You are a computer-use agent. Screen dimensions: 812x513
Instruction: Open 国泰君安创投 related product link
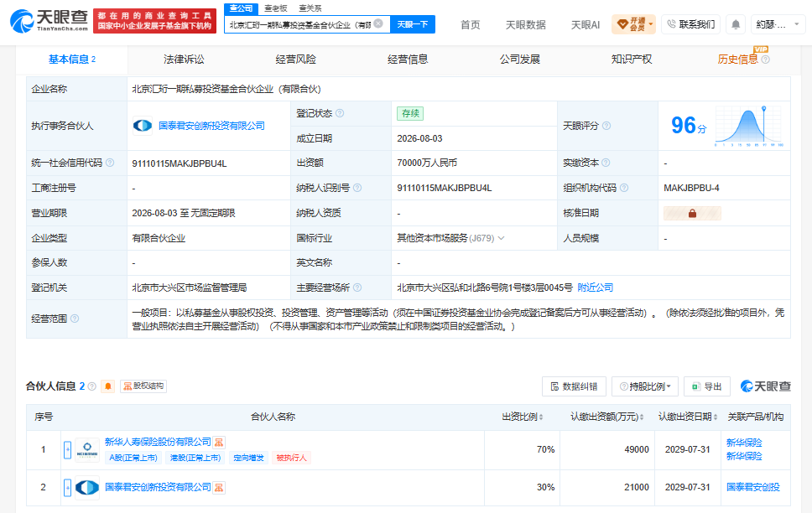coord(753,487)
